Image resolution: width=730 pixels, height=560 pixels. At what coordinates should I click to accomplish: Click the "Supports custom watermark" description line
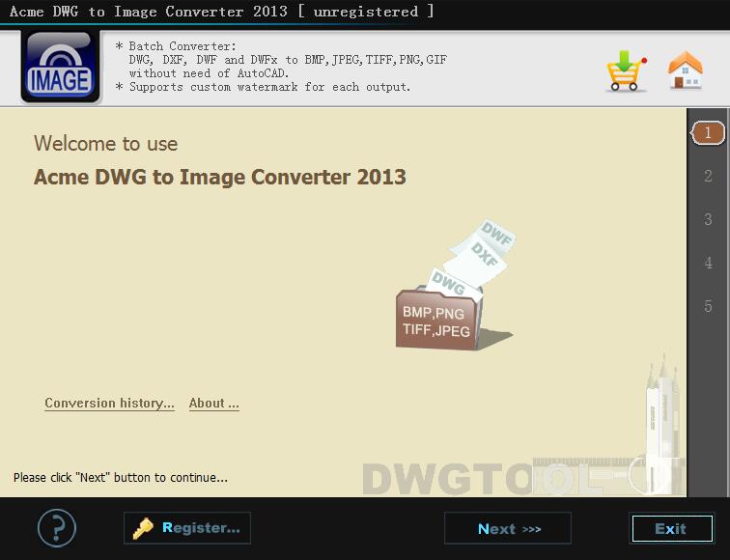click(263, 87)
